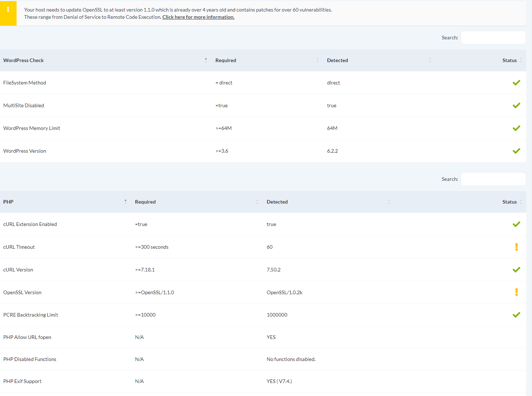
Task: Click the required value '>=3.6'
Action: (222, 151)
